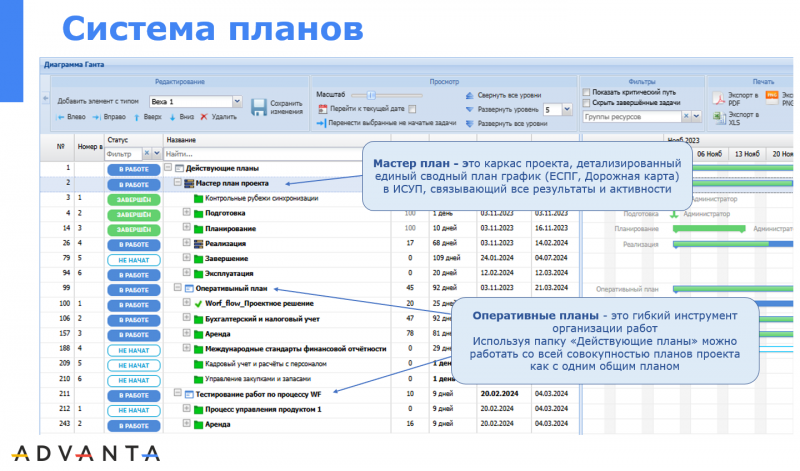The image size is (800, 471).
Task: Move element down with Вниз arrow
Action: click(171, 116)
